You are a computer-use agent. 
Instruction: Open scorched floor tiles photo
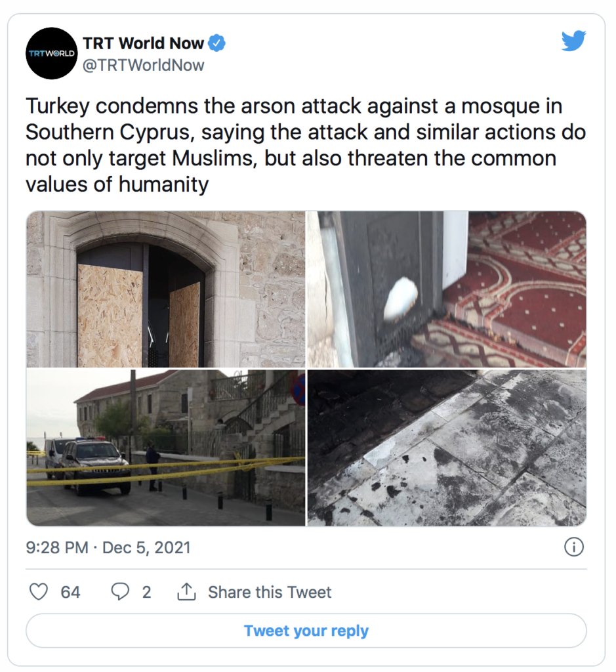click(x=447, y=448)
